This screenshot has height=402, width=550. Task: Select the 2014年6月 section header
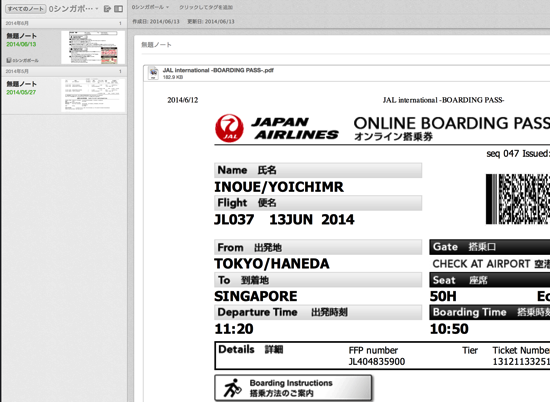coord(64,23)
